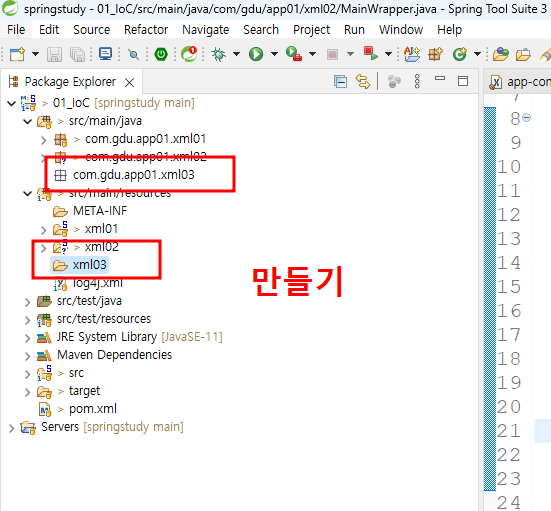Click the Collapse All icon in Package Explorer

click(x=340, y=82)
